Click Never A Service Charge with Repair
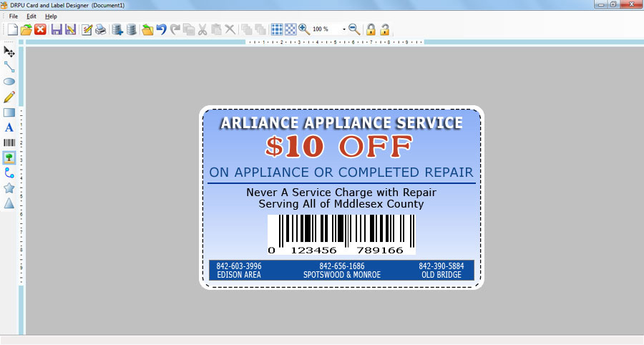The height and width of the screenshot is (345, 644). click(x=341, y=193)
